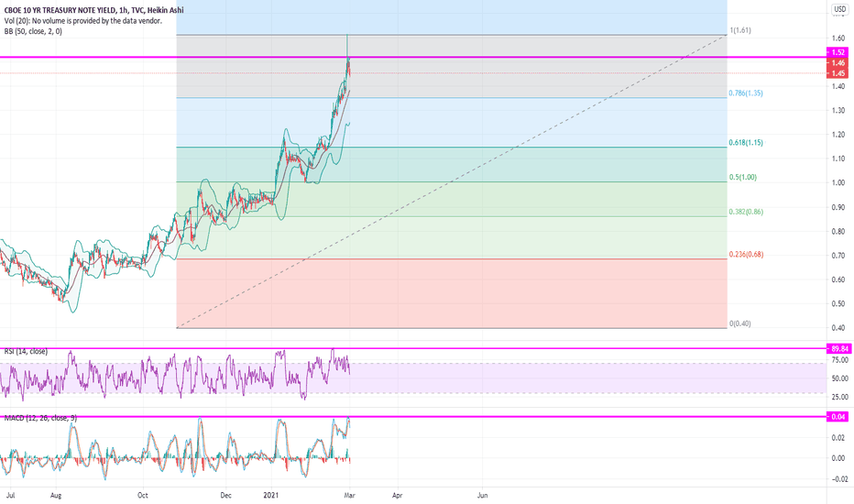This screenshot has height=504, width=854.
Task: Select the Fibonacci 0.786(1.35) level label
Action: tap(746, 93)
